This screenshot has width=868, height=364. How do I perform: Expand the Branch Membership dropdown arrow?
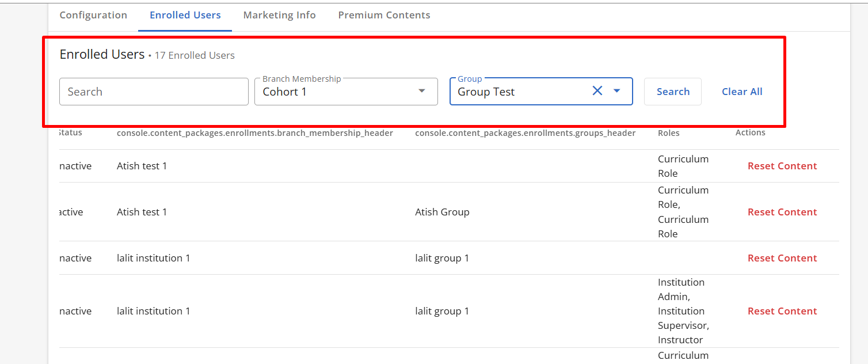tap(422, 91)
